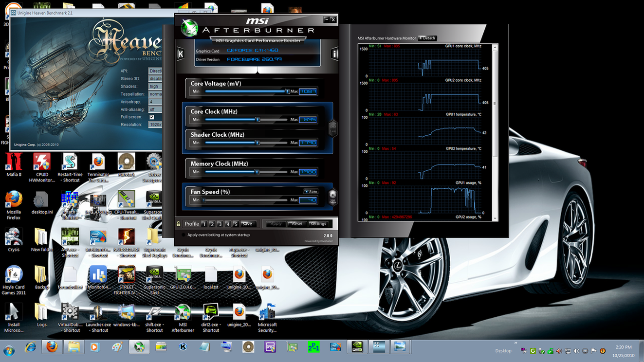This screenshot has height=362, width=644.
Task: Open the Kombustor K button in Afterburner
Action: click(x=181, y=54)
